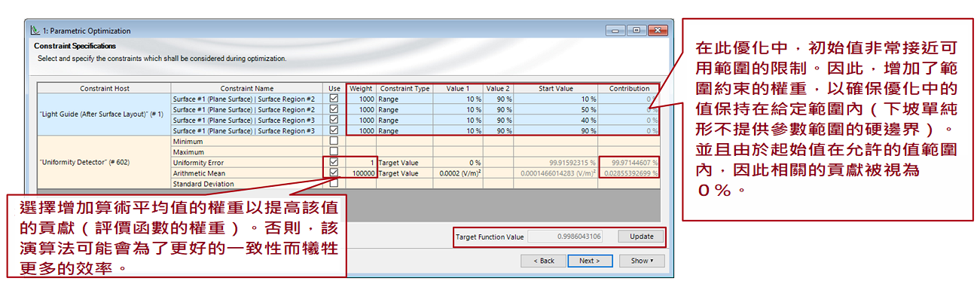
Task: Click the 99.91592315 % start value cell
Action: click(556, 162)
